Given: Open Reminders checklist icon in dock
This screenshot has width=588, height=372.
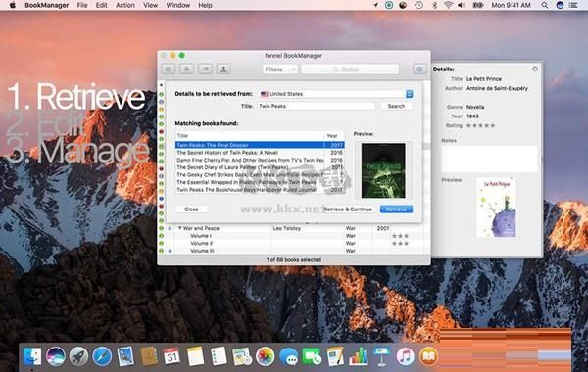Looking at the screenshot, I should click(x=219, y=356).
